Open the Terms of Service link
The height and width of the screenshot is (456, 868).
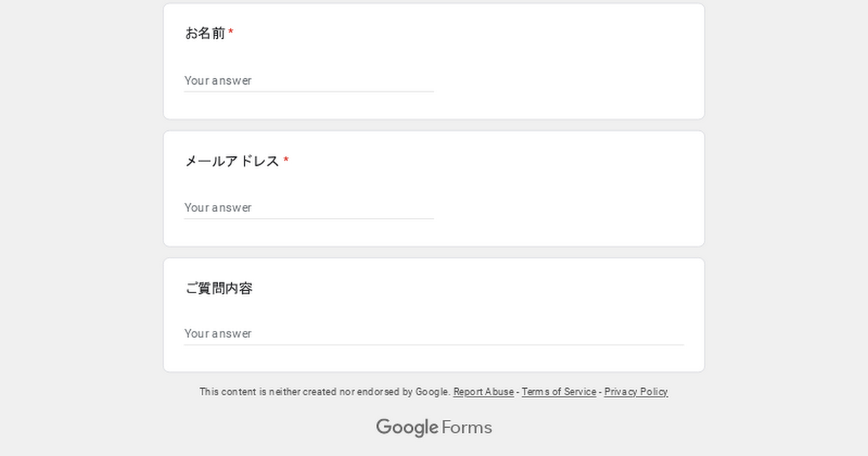(x=559, y=392)
